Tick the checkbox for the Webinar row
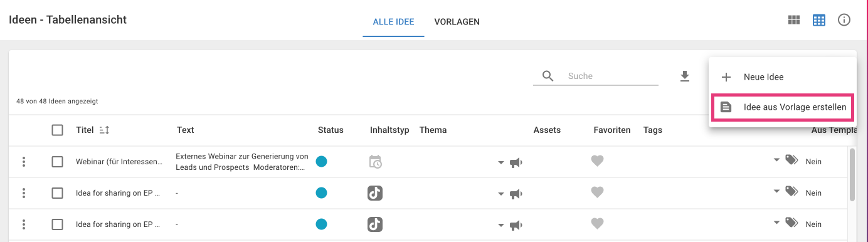 (x=57, y=162)
